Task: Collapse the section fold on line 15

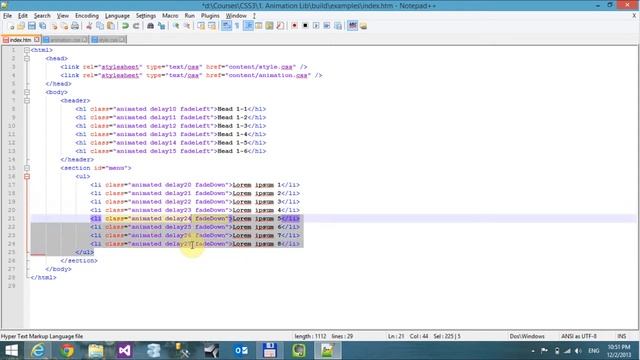Action: click(x=27, y=168)
